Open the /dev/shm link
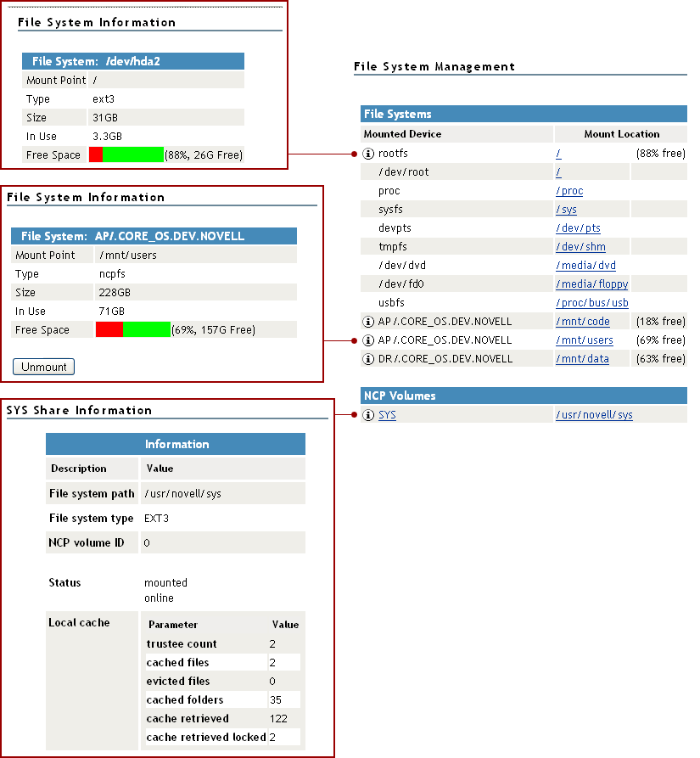The height and width of the screenshot is (758, 700). click(580, 247)
